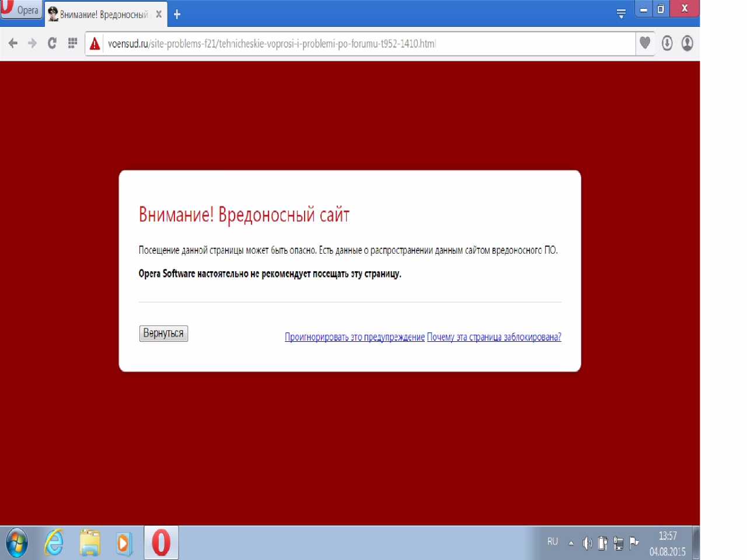Expand the tab list menu
Image resolution: width=747 pixels, height=560 pixels.
(x=621, y=14)
